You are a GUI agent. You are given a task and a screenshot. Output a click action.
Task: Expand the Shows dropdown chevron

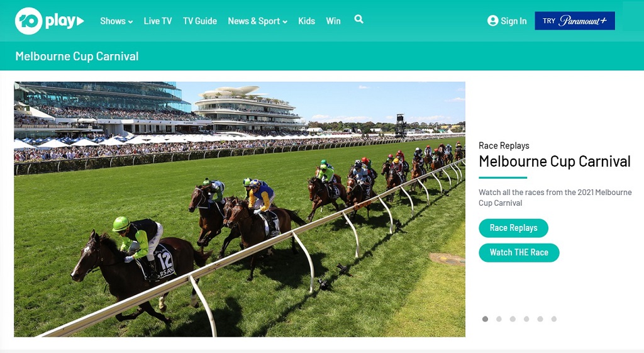(130, 22)
